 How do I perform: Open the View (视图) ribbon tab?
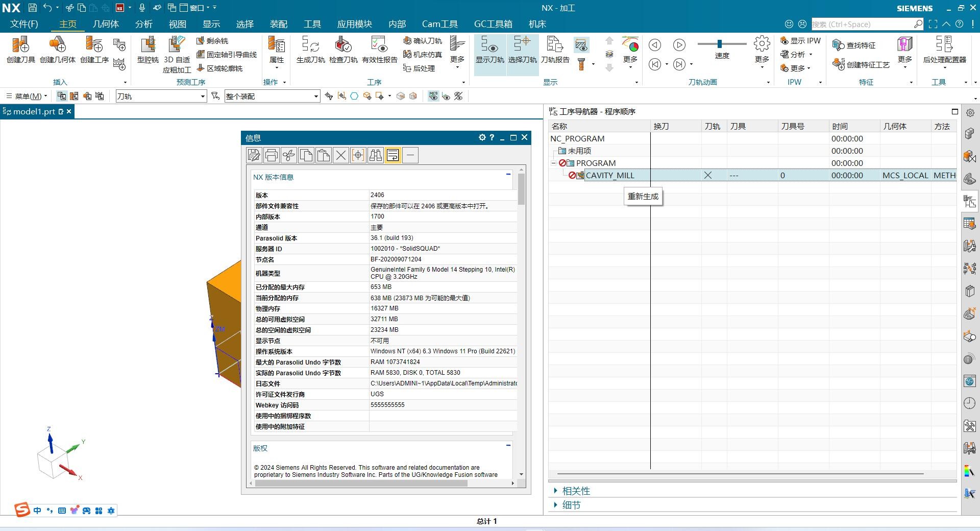[177, 24]
